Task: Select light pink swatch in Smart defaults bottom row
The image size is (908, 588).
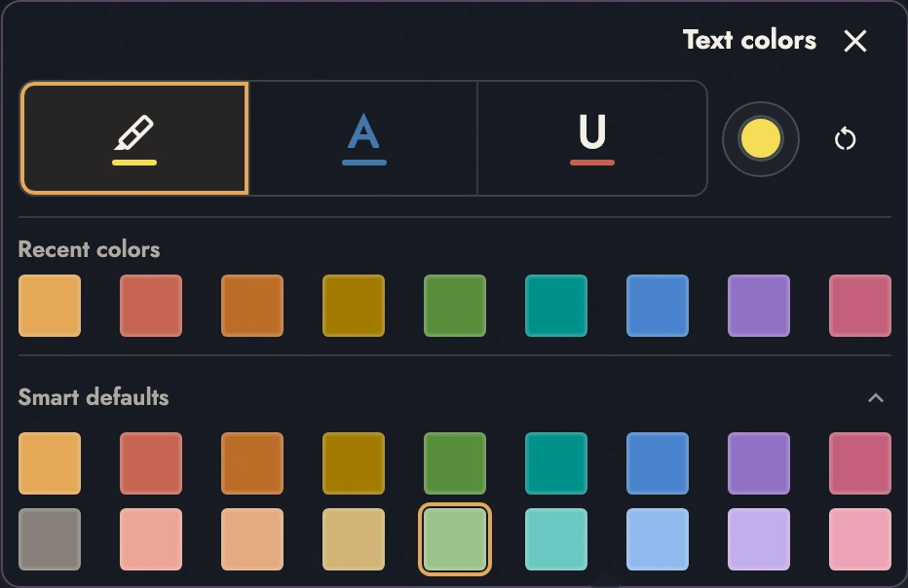Action: [x=860, y=539]
